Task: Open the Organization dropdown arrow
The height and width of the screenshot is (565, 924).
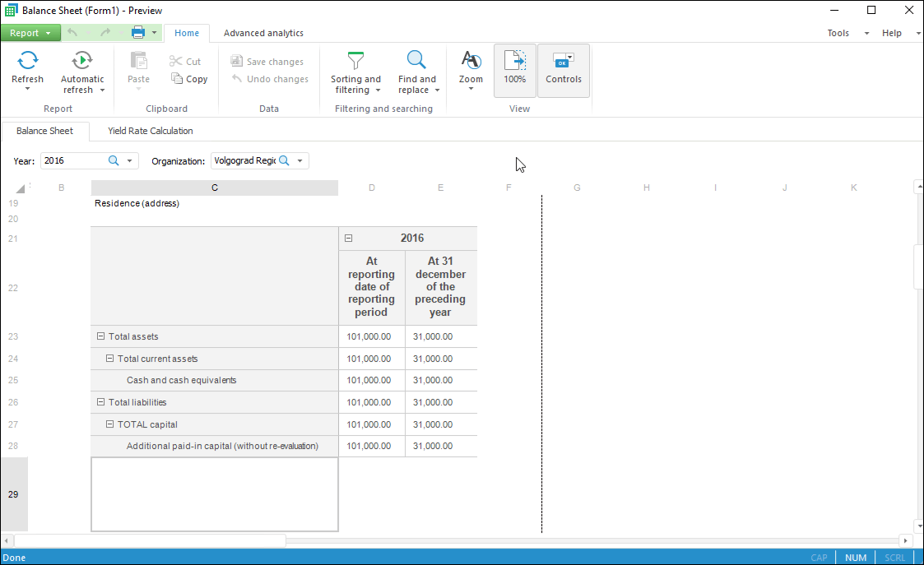Action: pos(300,161)
